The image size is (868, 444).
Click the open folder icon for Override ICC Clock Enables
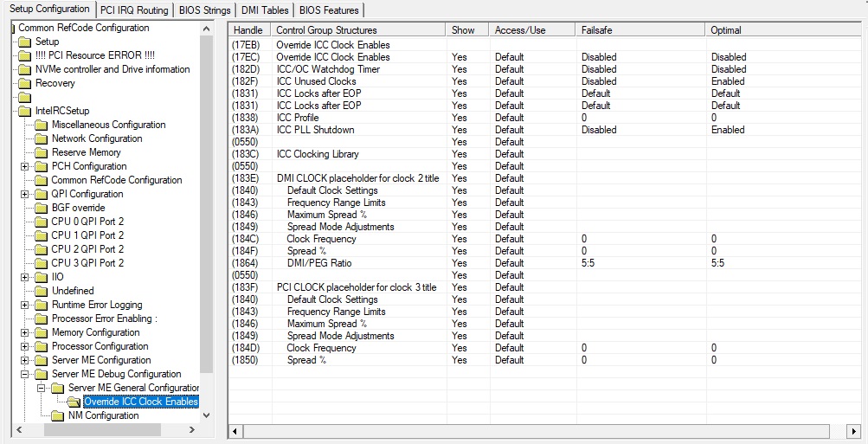click(x=74, y=402)
